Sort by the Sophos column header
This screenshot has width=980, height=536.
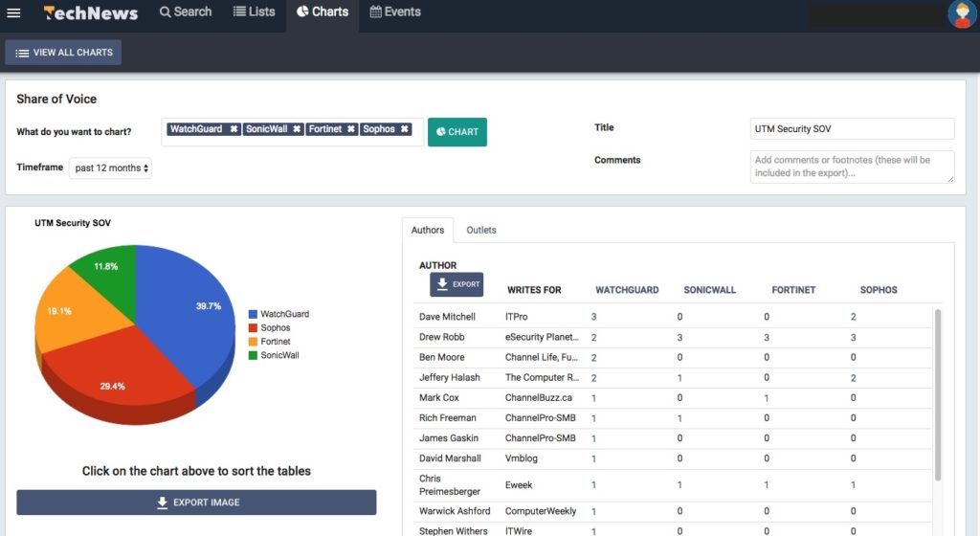point(879,290)
